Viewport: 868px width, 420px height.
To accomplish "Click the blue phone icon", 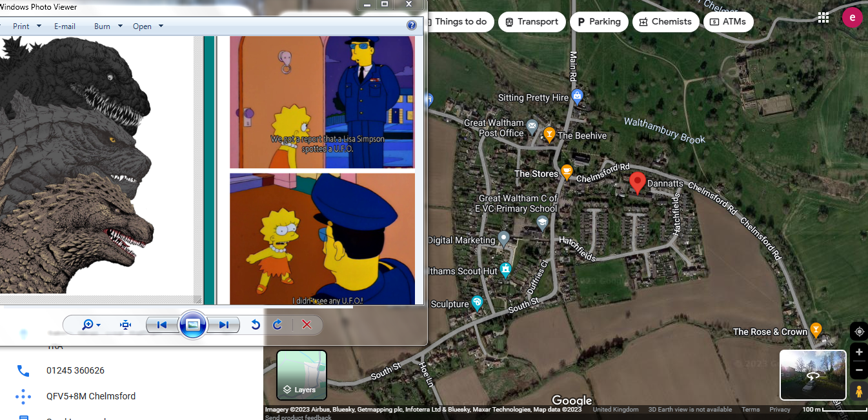I will pos(23,370).
